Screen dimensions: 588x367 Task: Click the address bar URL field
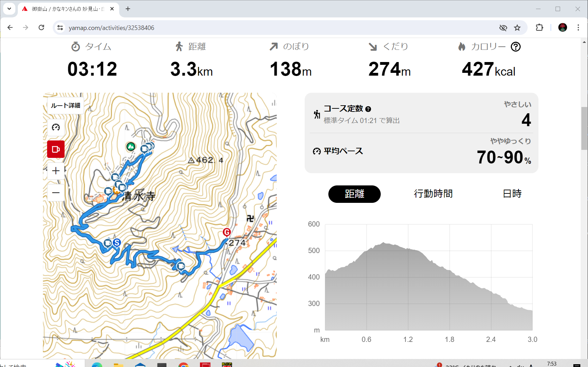tap(244, 28)
